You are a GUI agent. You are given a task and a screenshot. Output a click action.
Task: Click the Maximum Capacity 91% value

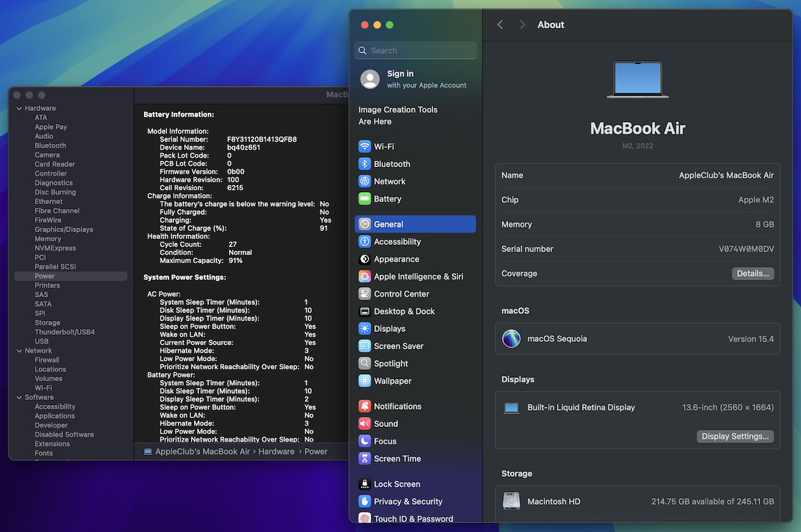pyautogui.click(x=235, y=261)
